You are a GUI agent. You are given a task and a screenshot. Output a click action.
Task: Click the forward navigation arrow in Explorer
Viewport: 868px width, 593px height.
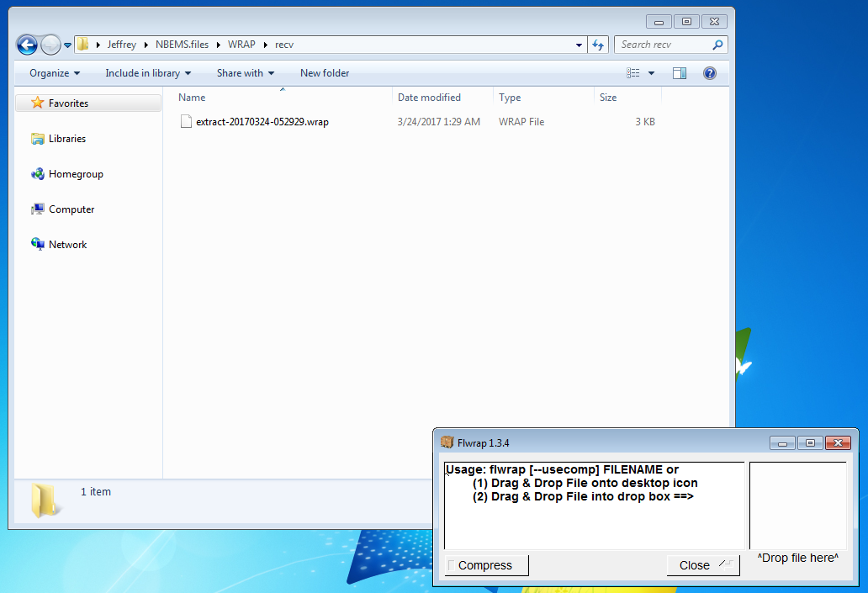[x=51, y=45]
